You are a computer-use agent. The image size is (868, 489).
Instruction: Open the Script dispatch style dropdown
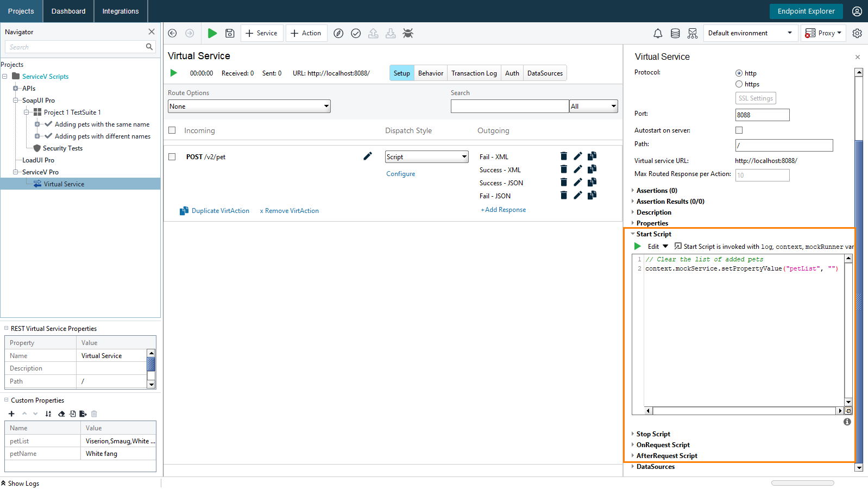[x=427, y=156]
